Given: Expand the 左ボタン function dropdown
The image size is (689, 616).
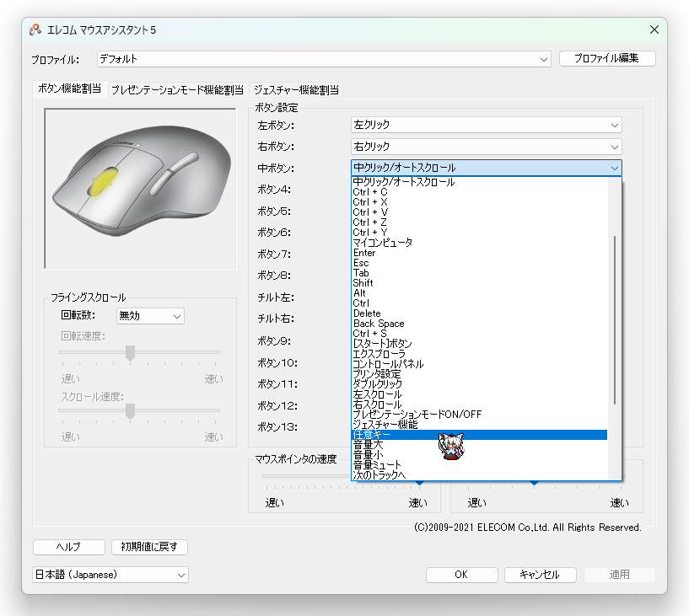Looking at the screenshot, I should point(486,125).
